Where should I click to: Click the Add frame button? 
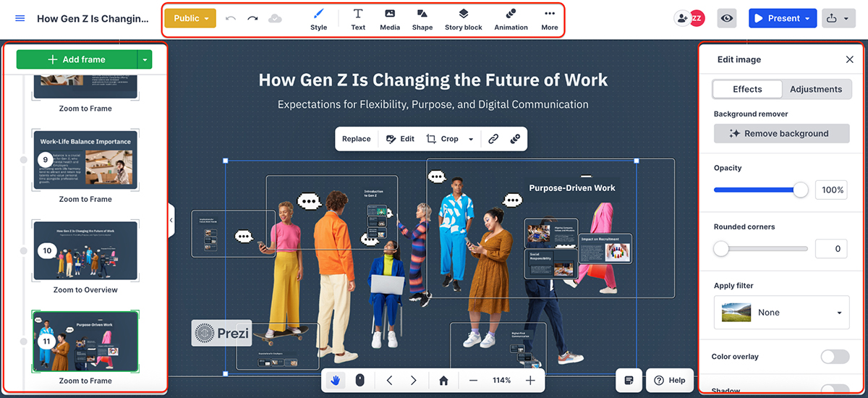pos(77,59)
